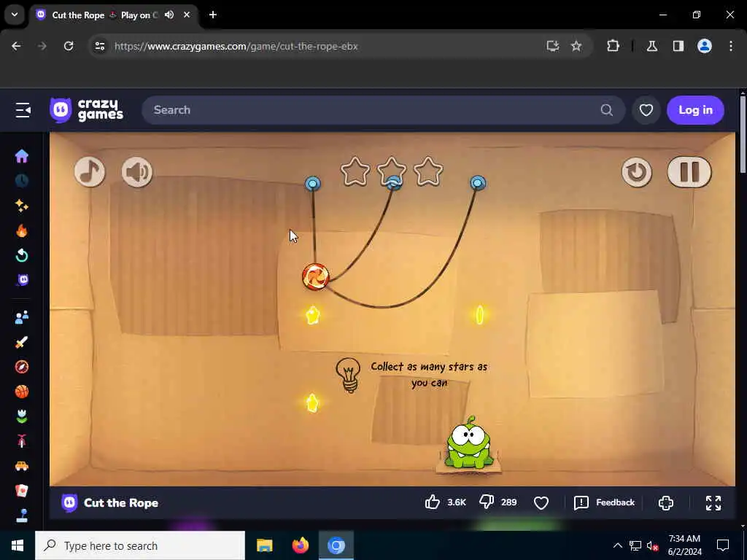Click the Cut the Rope title link
The width and height of the screenshot is (747, 560).
click(x=121, y=503)
